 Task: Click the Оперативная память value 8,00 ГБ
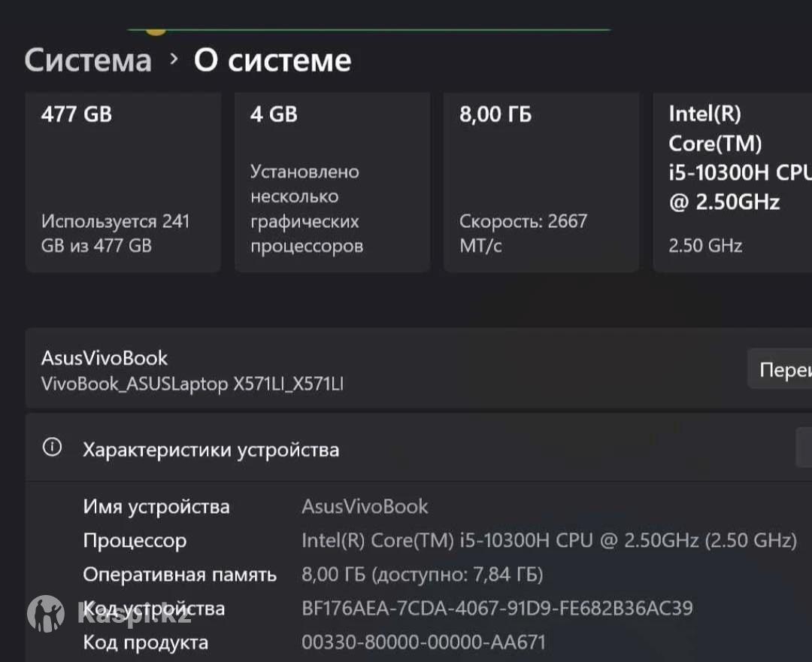pos(422,575)
